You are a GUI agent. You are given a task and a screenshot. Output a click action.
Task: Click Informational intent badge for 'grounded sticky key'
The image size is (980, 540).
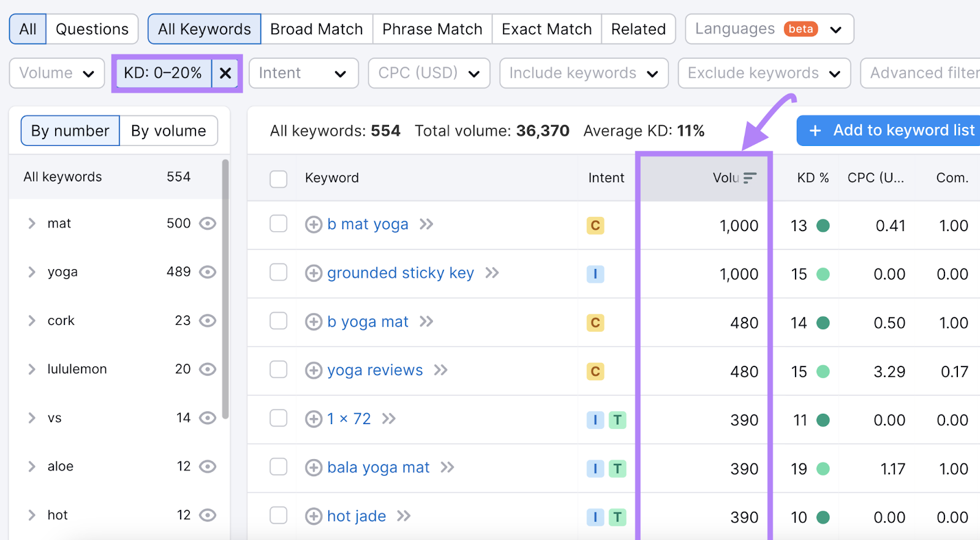pyautogui.click(x=595, y=274)
